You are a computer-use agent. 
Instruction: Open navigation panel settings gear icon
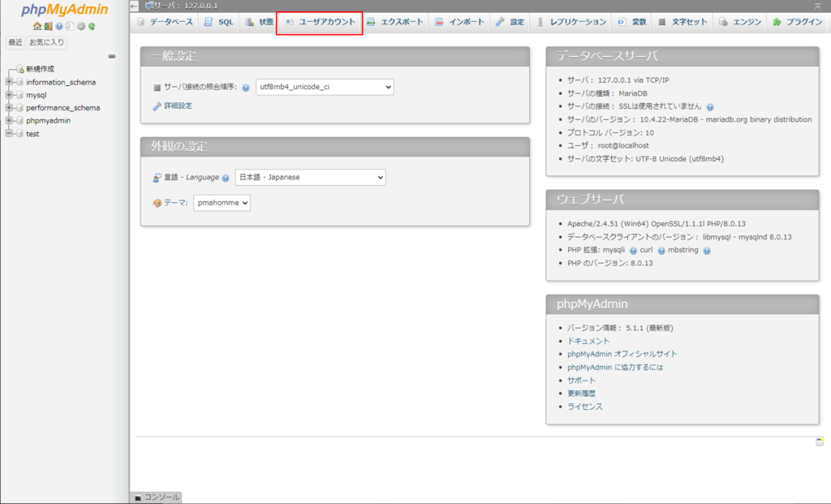pos(81,26)
